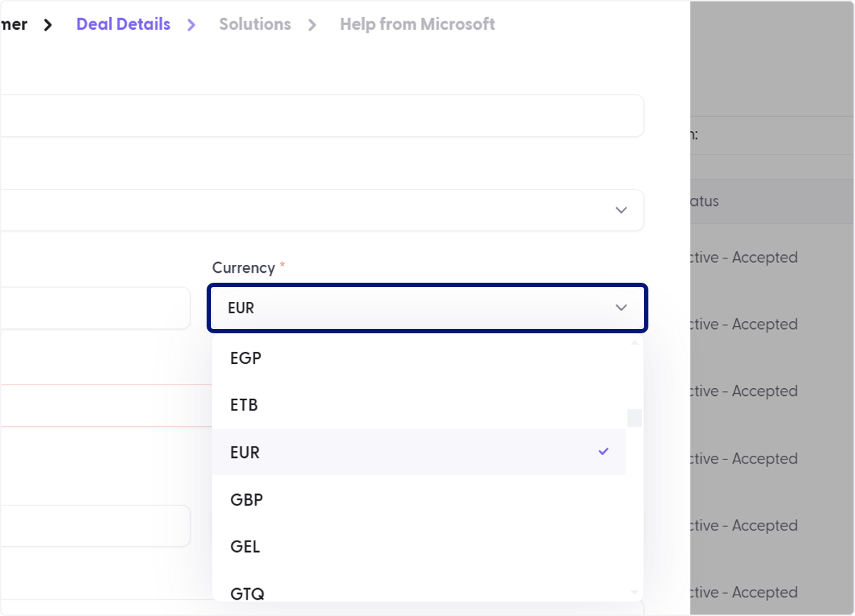
Task: Click the wide text input at top of form
Action: (322, 115)
